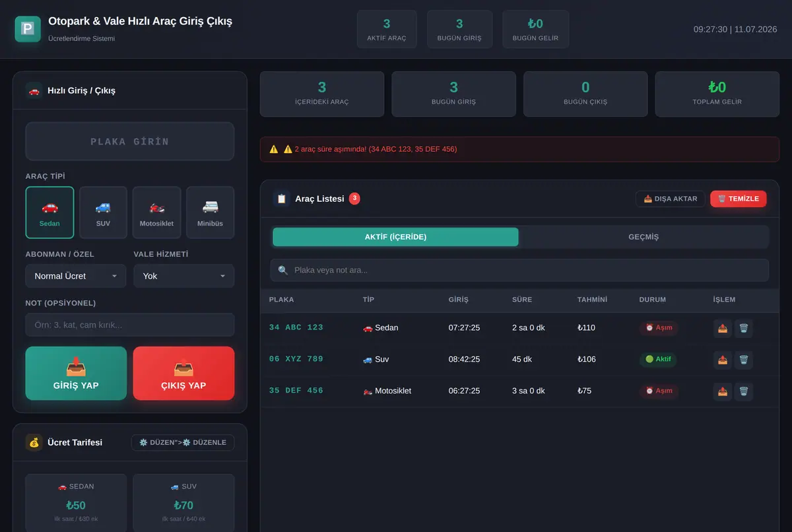Click plate text 35 DEF 456
The height and width of the screenshot is (532, 792).
tap(296, 391)
